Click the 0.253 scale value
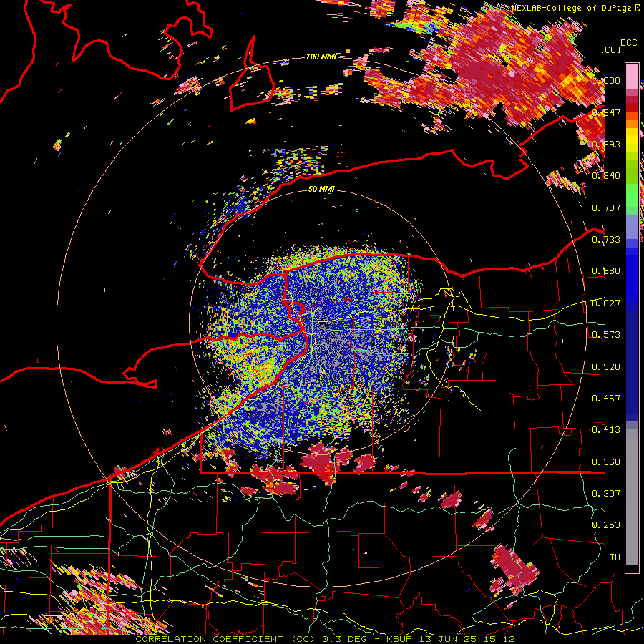 [x=606, y=525]
